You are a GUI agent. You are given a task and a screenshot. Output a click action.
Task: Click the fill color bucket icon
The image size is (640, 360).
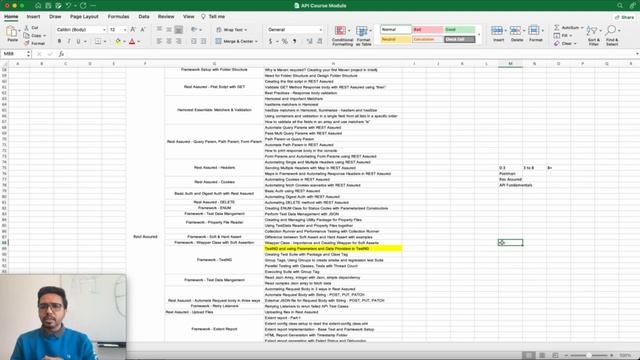[x=118, y=41]
